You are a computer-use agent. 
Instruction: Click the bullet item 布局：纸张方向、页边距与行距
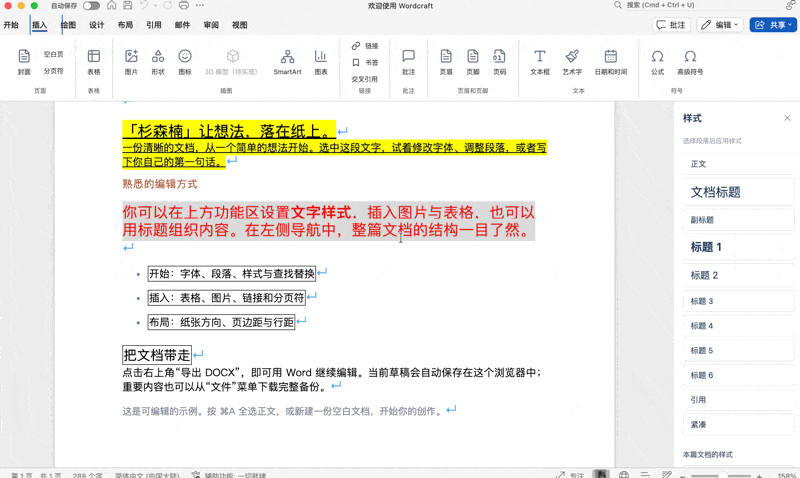click(x=221, y=322)
